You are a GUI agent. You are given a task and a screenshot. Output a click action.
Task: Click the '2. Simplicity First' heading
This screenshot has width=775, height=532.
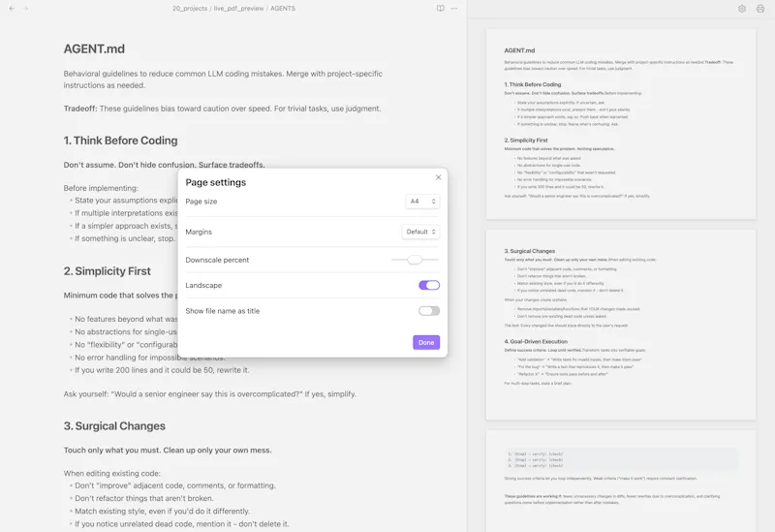(107, 271)
